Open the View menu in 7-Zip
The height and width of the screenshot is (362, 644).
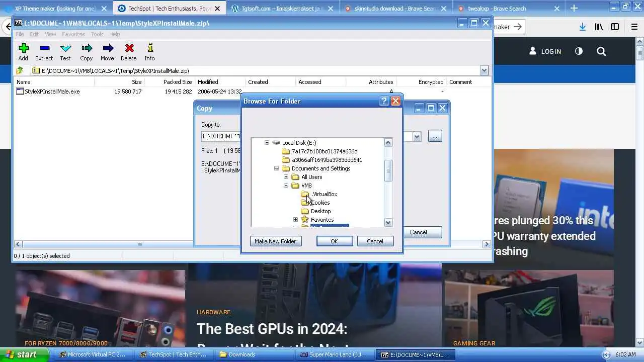(x=51, y=34)
